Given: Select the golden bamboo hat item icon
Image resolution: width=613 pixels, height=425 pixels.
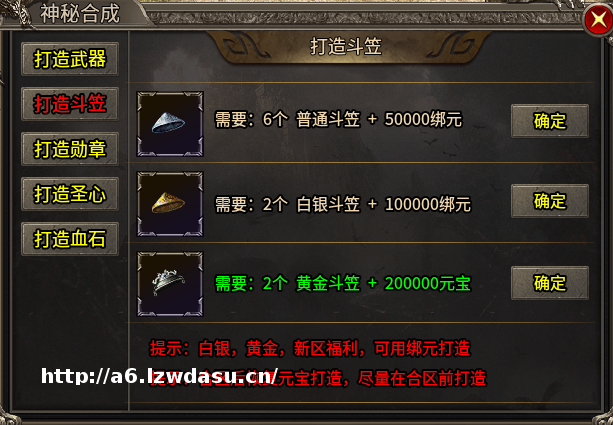Looking at the screenshot, I should click(x=170, y=204).
